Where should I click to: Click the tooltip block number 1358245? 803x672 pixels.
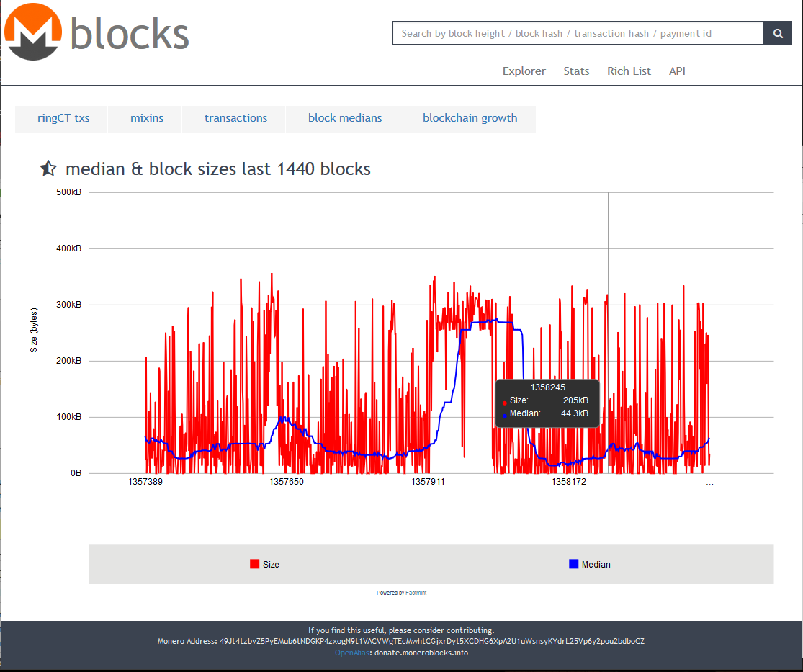coord(547,387)
